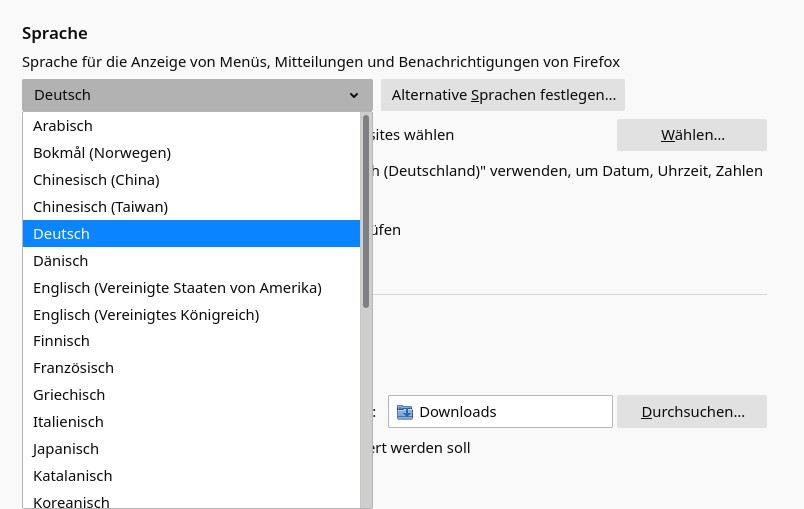Image resolution: width=804 pixels, height=509 pixels.
Task: Choose Dänisch as display language
Action: (x=61, y=261)
